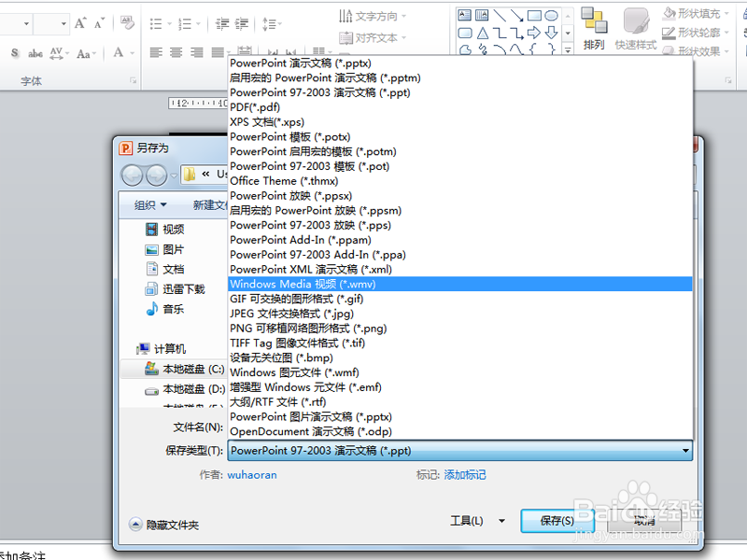Select the Rounded Rectangle shape

pyautogui.click(x=464, y=33)
